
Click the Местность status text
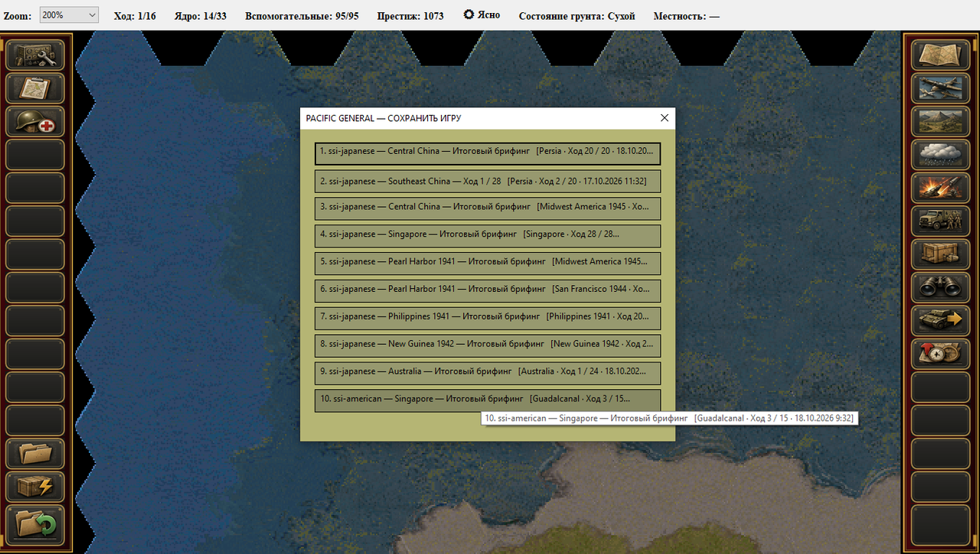[x=687, y=16]
